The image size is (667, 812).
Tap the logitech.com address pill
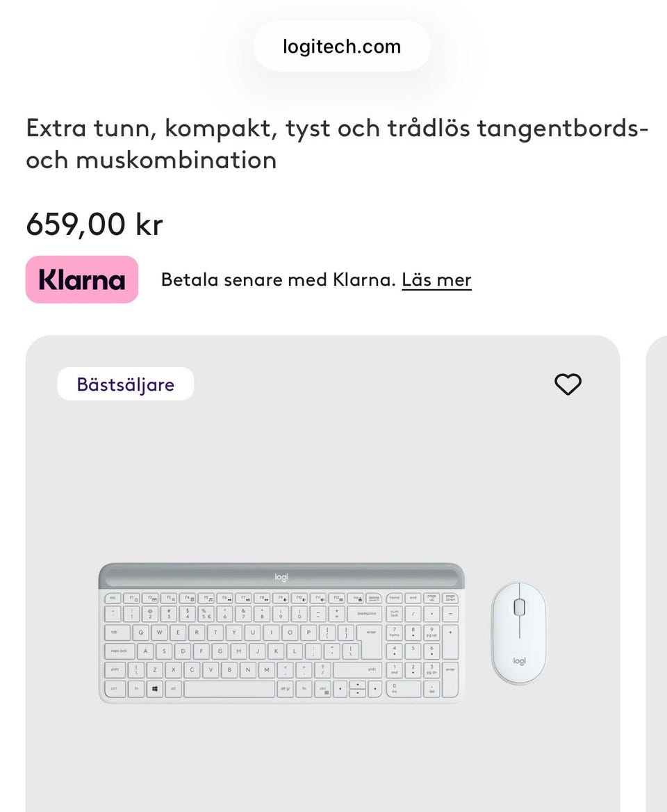[x=342, y=47]
